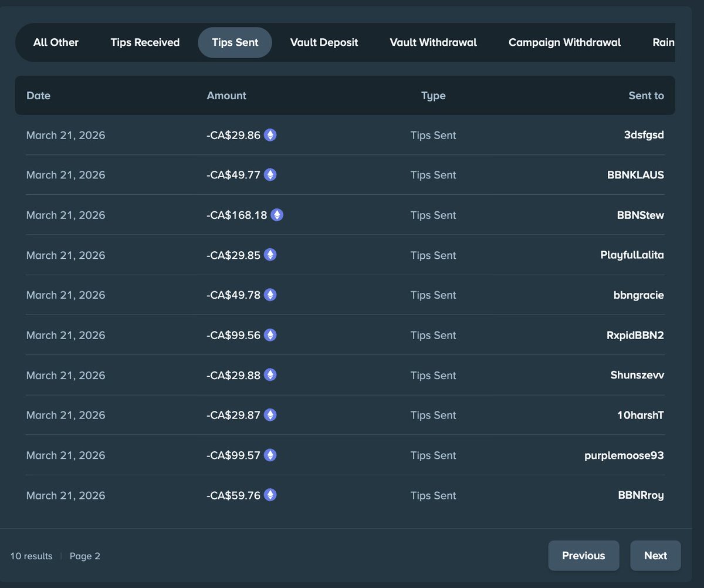Go to the Next page

pyautogui.click(x=655, y=556)
